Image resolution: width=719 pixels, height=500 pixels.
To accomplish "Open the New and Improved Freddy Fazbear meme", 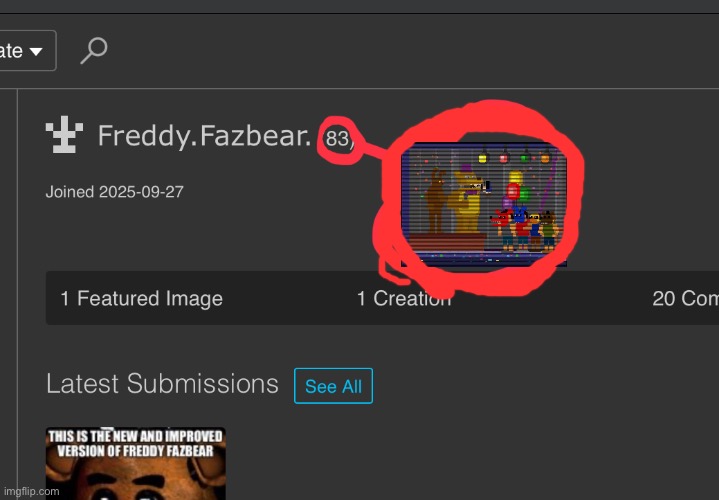I will 136,463.
